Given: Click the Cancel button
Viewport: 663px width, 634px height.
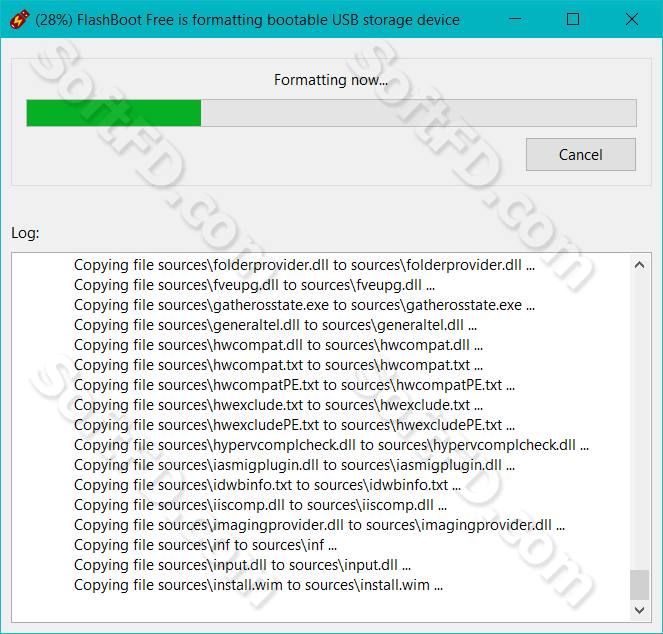Looking at the screenshot, I should coord(581,154).
